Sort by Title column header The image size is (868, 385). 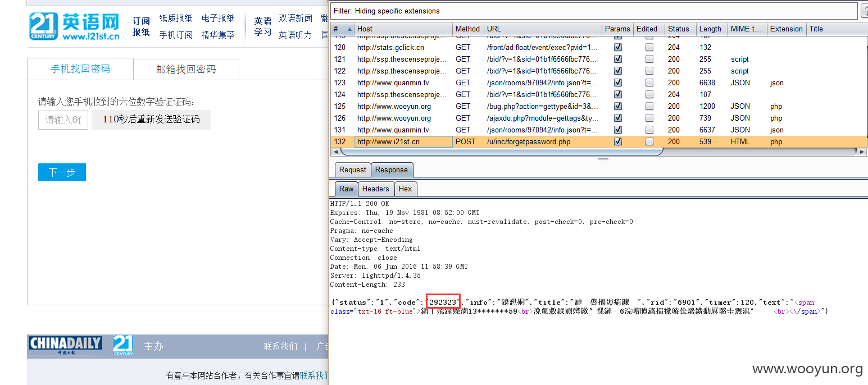tap(837, 29)
